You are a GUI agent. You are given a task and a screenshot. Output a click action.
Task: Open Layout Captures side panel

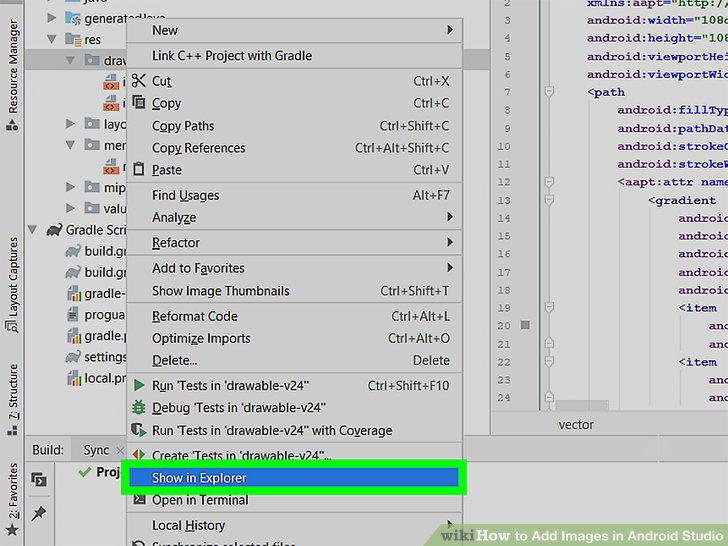point(13,285)
